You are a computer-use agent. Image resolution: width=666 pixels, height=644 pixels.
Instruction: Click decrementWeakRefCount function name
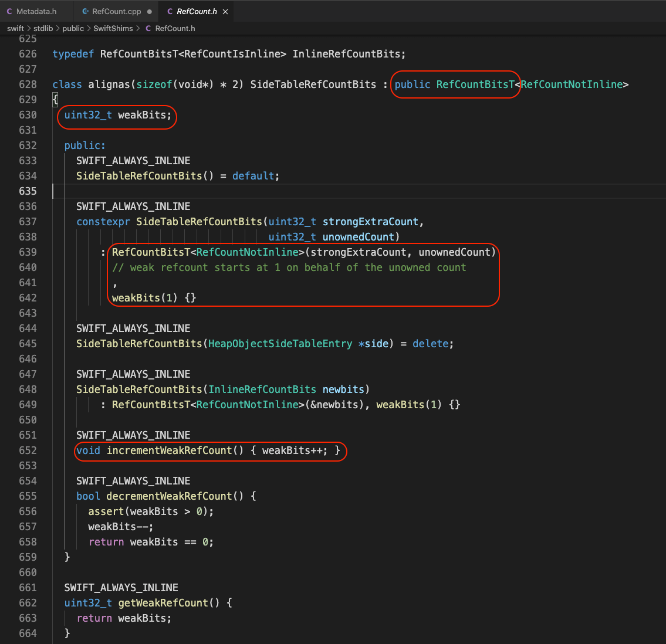click(x=169, y=496)
